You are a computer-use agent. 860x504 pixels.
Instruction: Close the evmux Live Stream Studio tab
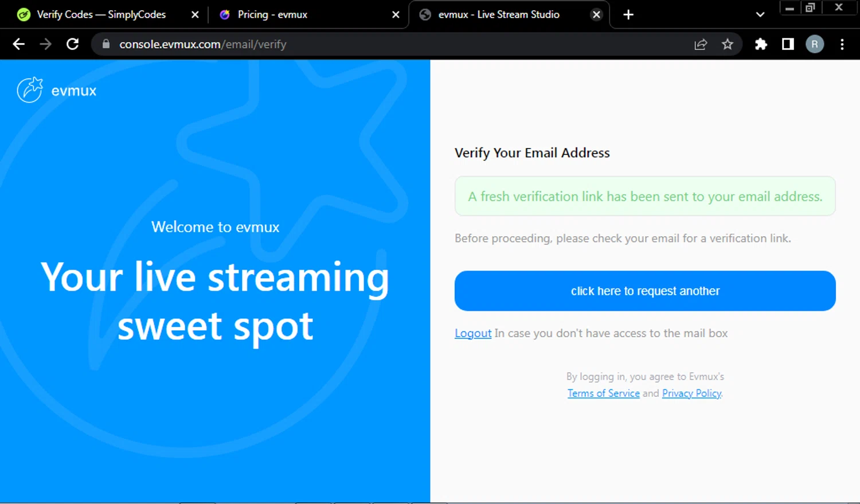(x=597, y=15)
